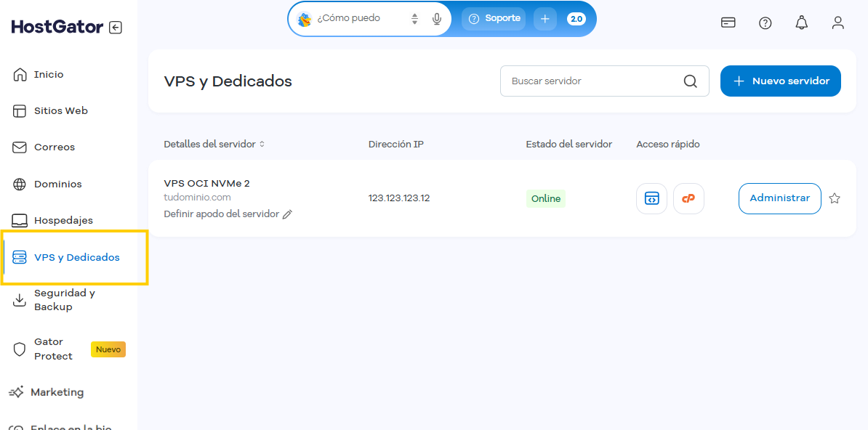Click the Nuevo servidor button
This screenshot has width=868, height=430.
(781, 81)
